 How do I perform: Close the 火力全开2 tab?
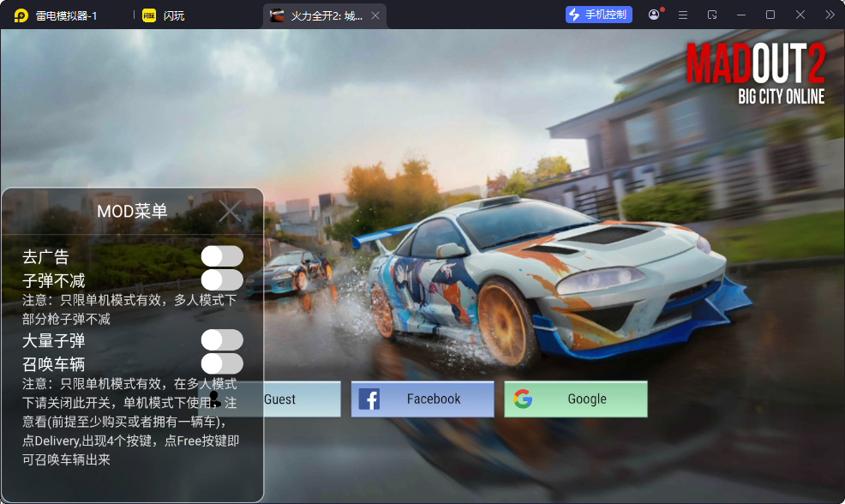[x=375, y=15]
